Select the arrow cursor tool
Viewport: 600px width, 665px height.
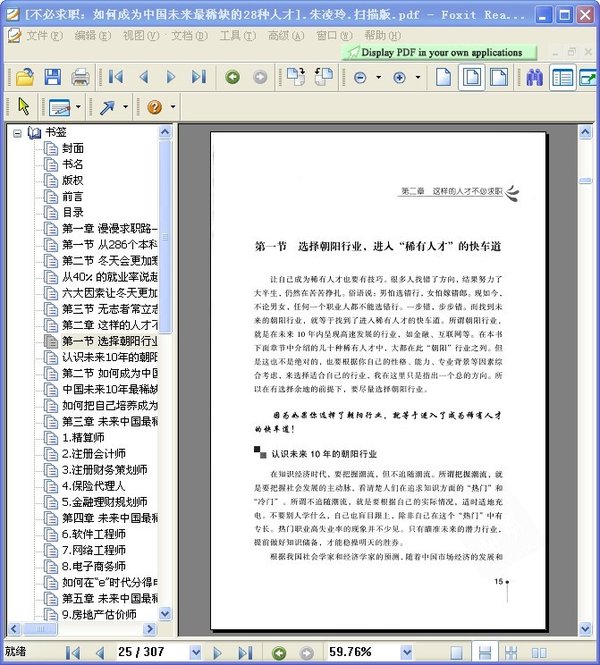(24, 106)
